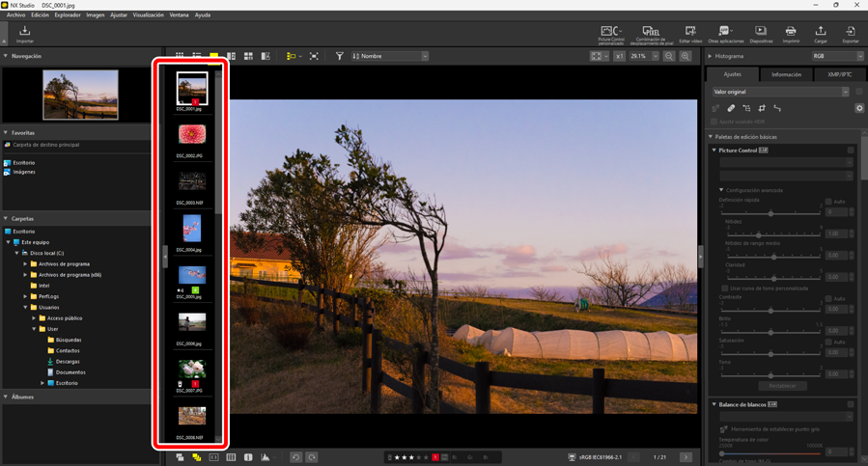Image resolution: width=868 pixels, height=466 pixels.
Task: Go to next image arrow button
Action: [x=686, y=457]
